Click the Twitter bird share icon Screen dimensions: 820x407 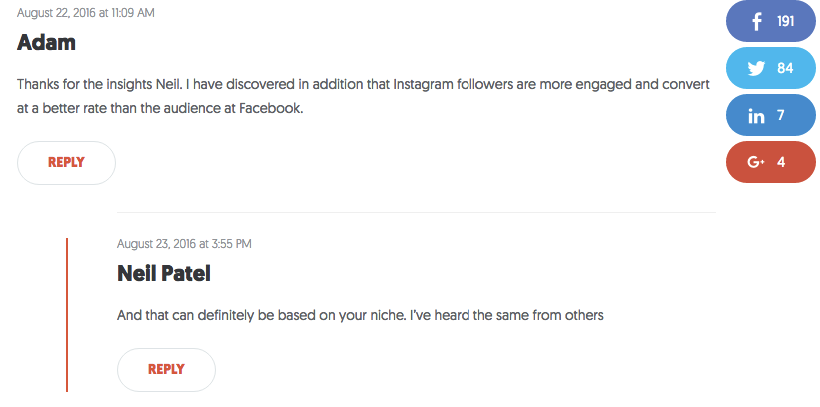756,69
